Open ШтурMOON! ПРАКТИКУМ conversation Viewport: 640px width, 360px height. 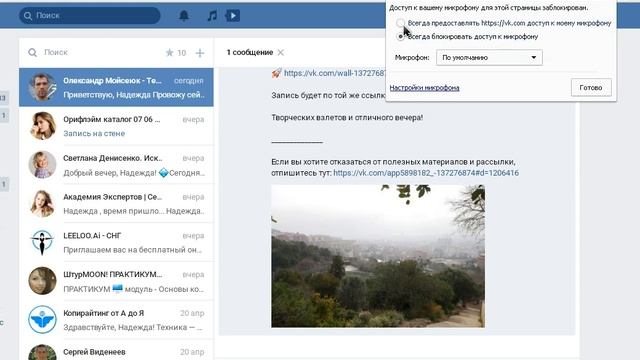click(116, 281)
